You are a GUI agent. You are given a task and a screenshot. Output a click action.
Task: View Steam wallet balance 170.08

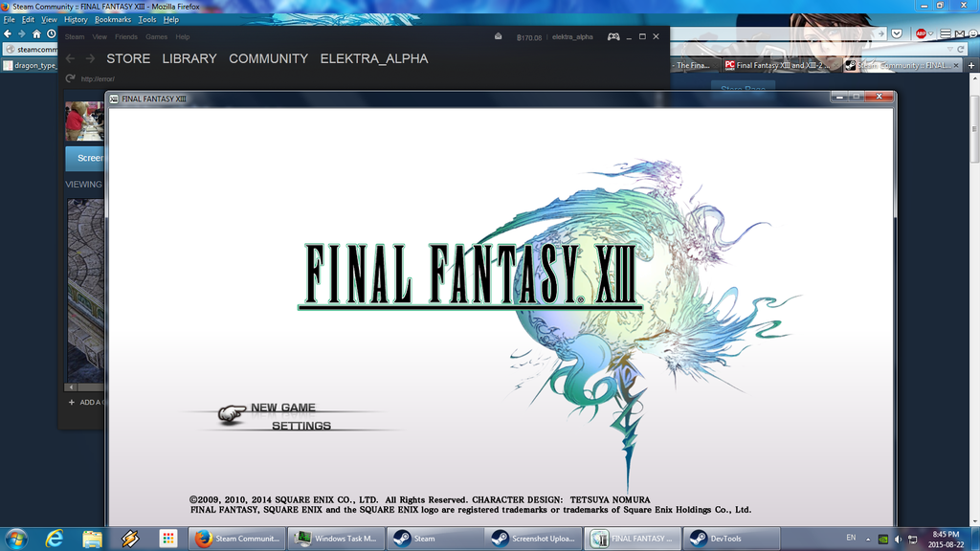(528, 37)
